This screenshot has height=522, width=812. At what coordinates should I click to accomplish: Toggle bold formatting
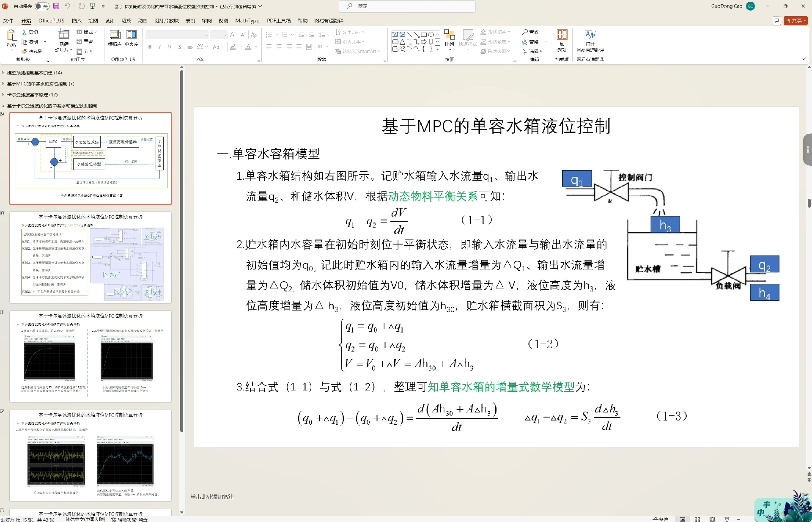coord(150,47)
